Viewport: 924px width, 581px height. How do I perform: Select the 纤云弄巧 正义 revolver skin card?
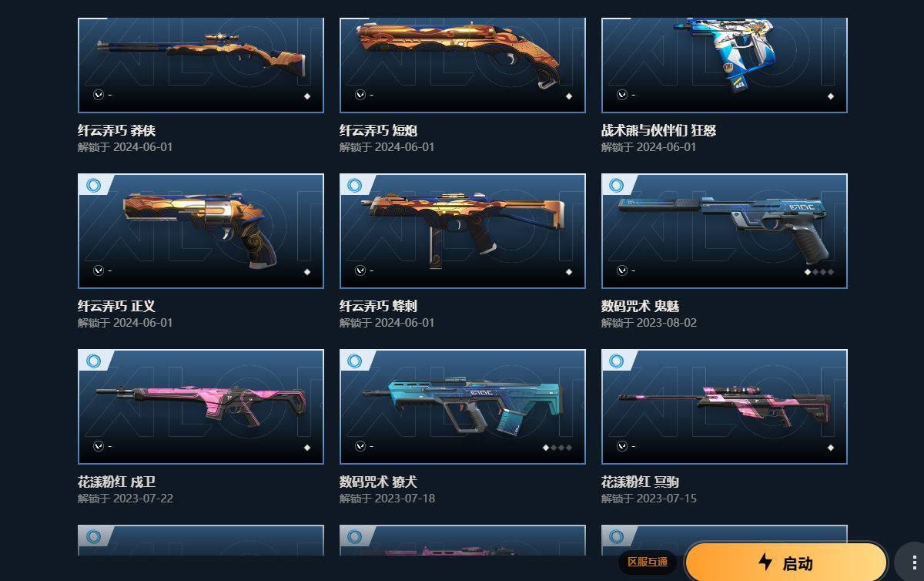pyautogui.click(x=201, y=231)
